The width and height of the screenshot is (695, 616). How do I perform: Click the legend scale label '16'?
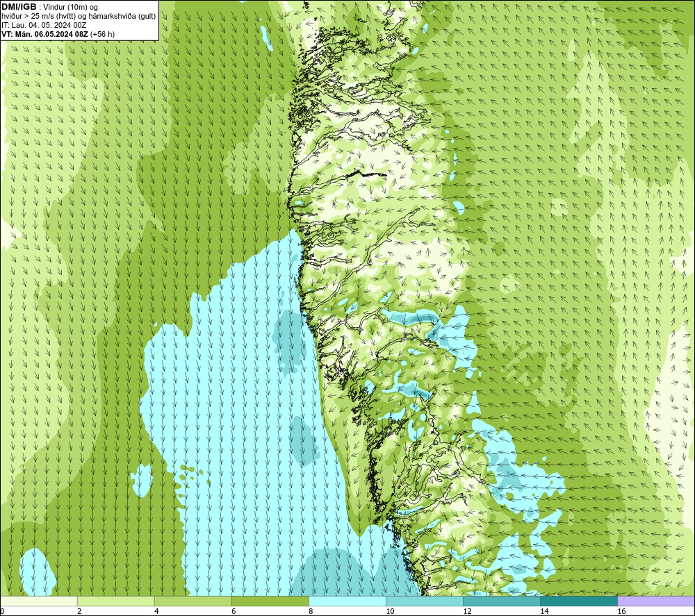[621, 611]
